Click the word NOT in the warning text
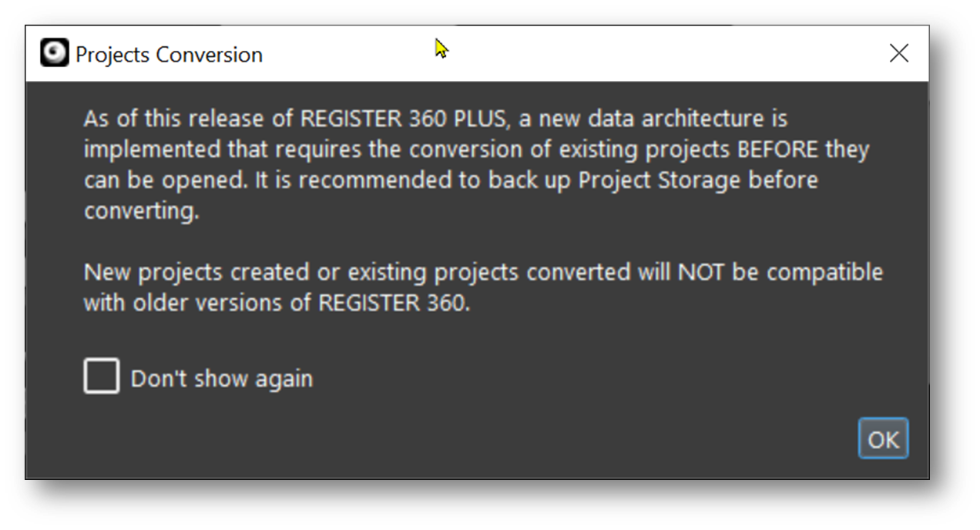The image size is (980, 530). point(700,273)
